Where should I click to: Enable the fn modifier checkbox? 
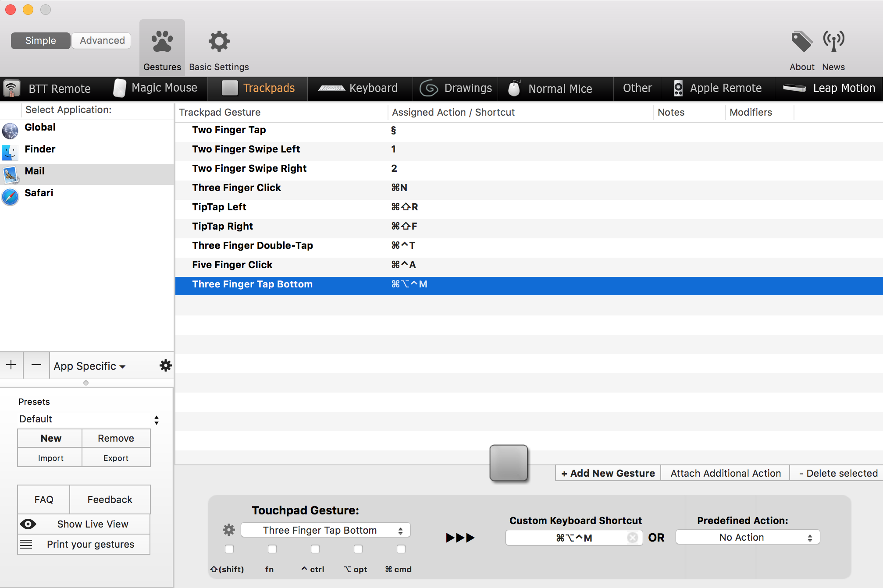coord(272,549)
